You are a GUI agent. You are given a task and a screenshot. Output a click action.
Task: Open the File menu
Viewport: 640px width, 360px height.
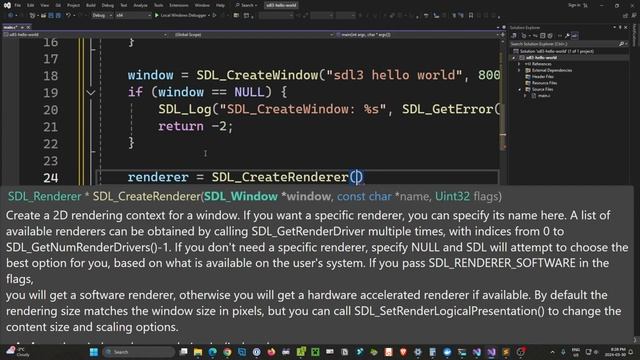[18, 5]
